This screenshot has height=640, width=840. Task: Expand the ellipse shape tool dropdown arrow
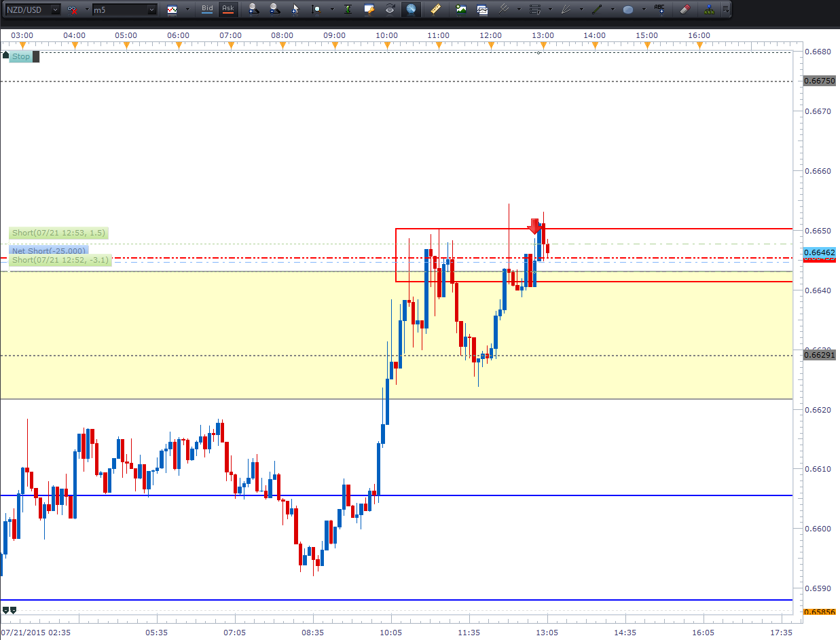point(644,10)
